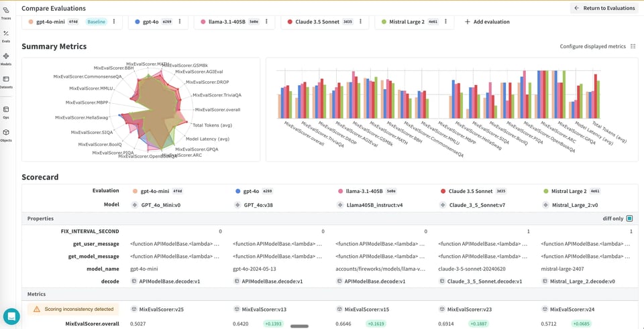644x329 pixels.
Task: Click the Configure displayed metrics icon
Action: [633, 46]
